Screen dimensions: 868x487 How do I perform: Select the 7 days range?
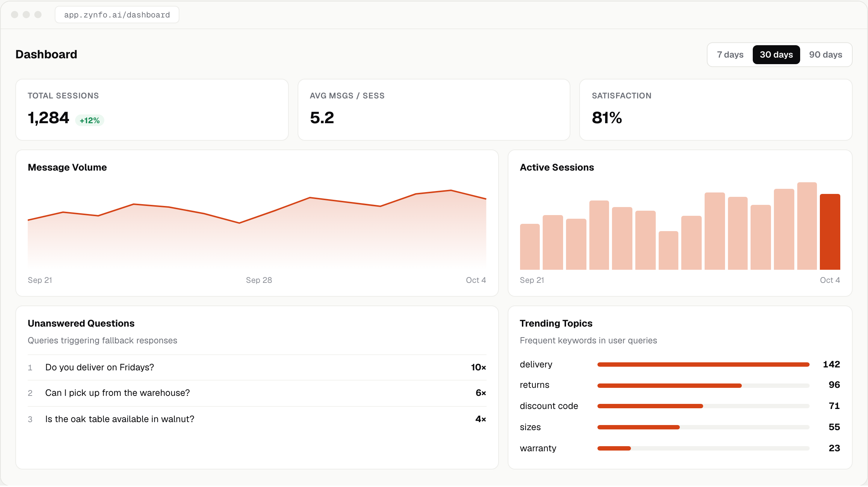pyautogui.click(x=730, y=55)
